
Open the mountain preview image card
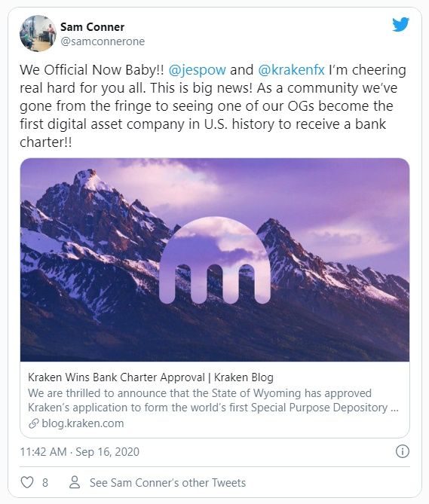tap(215, 260)
